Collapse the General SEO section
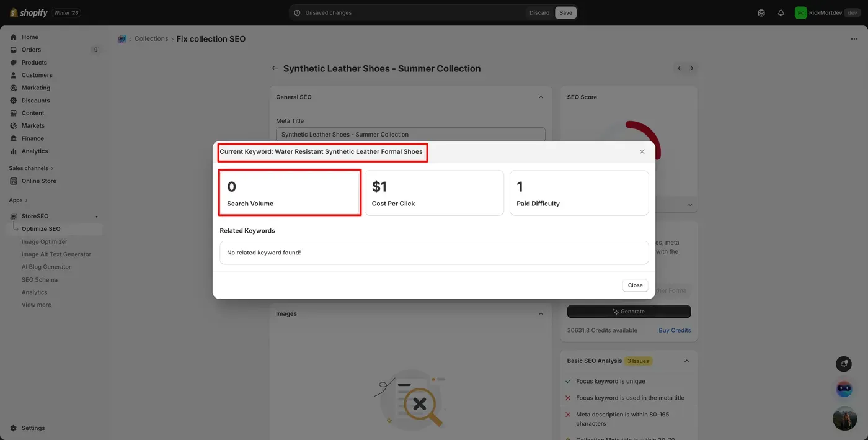The width and height of the screenshot is (868, 440). click(541, 97)
